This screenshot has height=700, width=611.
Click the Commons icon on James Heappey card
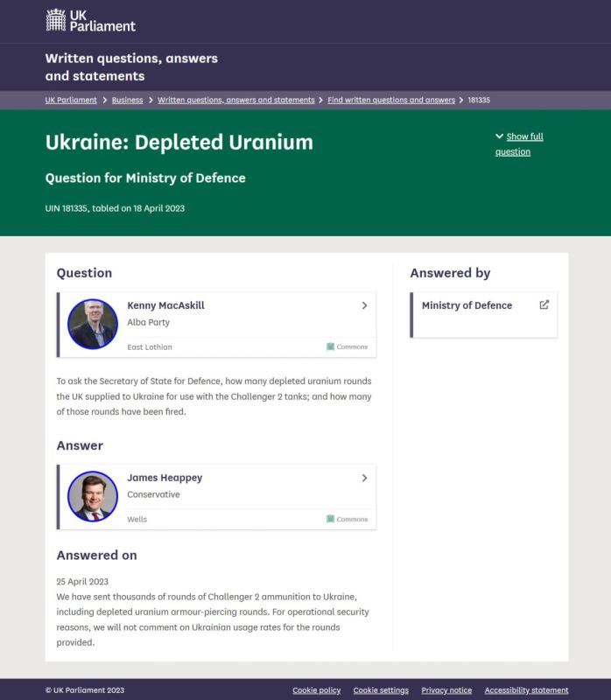[331, 519]
